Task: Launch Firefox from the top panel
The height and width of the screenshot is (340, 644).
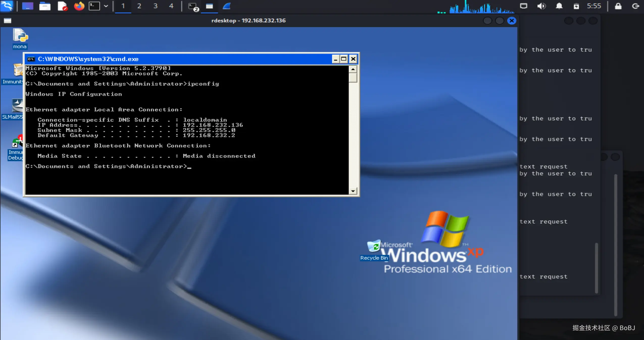Action: point(79,6)
